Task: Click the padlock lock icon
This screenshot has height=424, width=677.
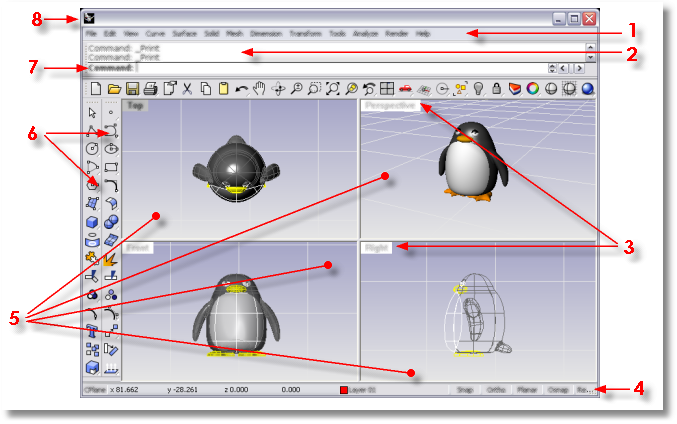Action: pos(497,89)
